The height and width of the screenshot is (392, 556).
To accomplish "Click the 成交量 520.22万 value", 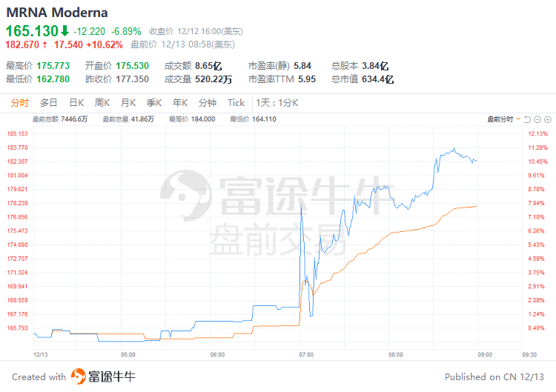I will [214, 79].
